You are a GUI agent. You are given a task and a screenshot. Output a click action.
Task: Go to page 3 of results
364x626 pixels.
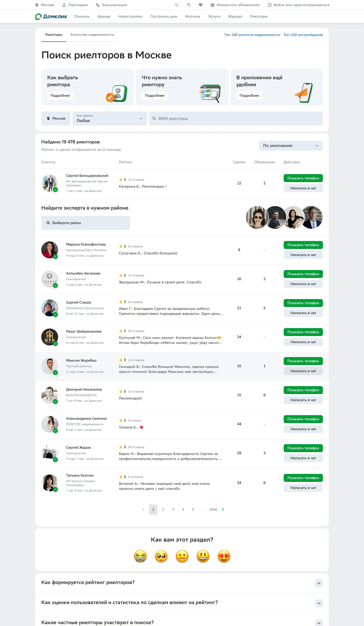click(x=173, y=509)
